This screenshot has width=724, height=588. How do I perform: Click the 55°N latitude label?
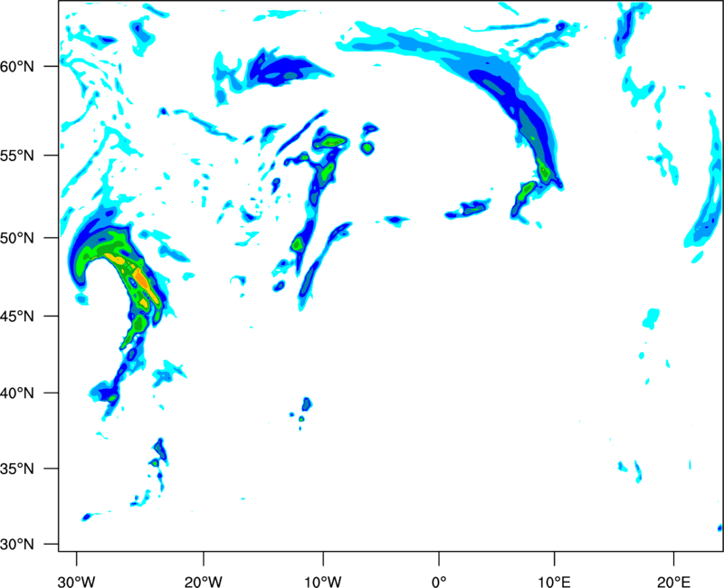(x=17, y=156)
